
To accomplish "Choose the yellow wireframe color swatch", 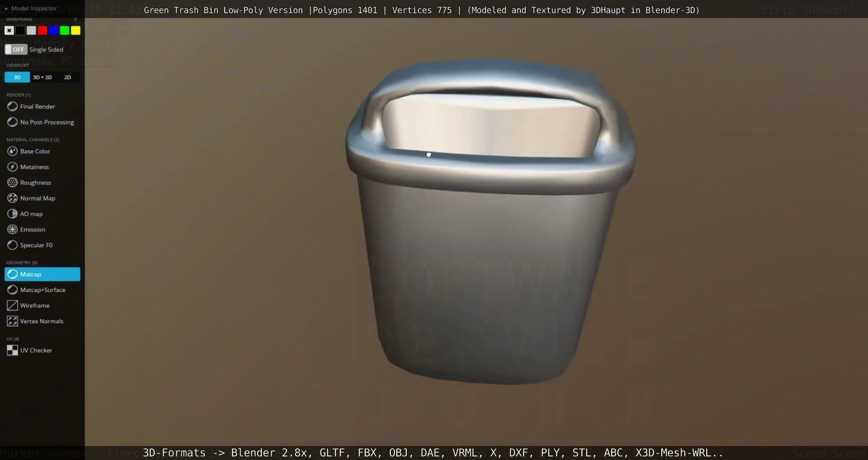I will [75, 30].
